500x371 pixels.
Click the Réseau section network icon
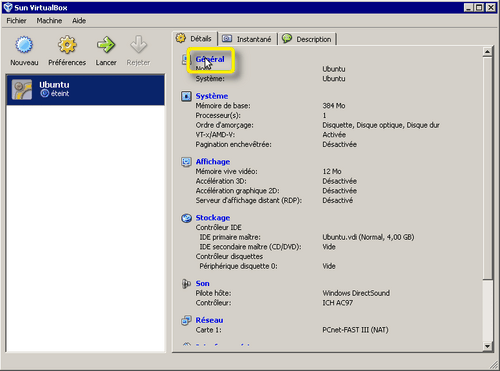coord(186,320)
